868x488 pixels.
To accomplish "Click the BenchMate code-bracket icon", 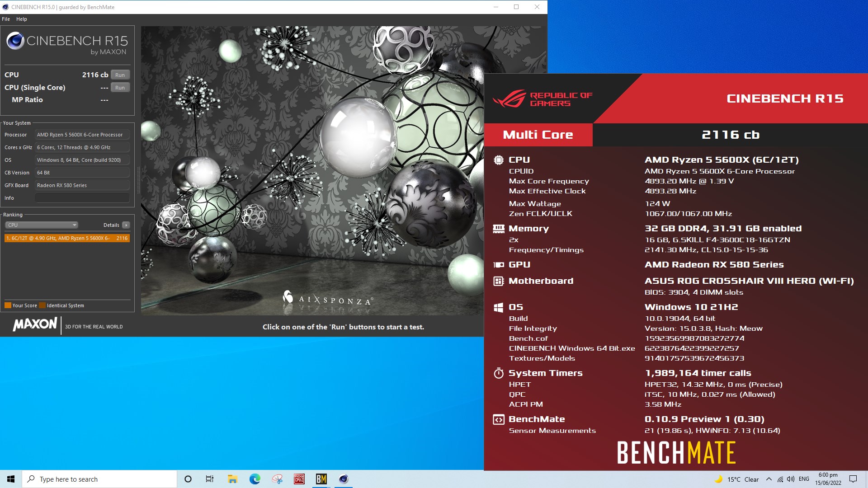I will point(499,420).
